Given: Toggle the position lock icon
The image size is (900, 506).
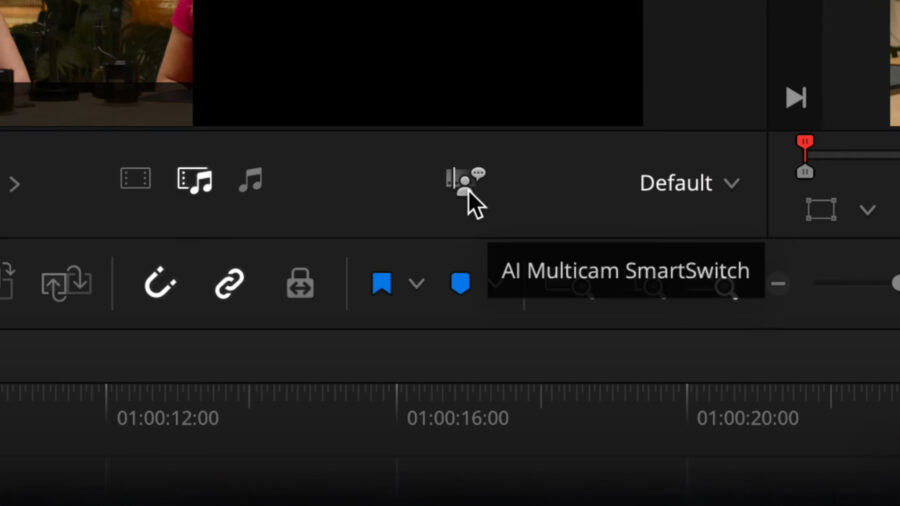Looking at the screenshot, I should 300,284.
